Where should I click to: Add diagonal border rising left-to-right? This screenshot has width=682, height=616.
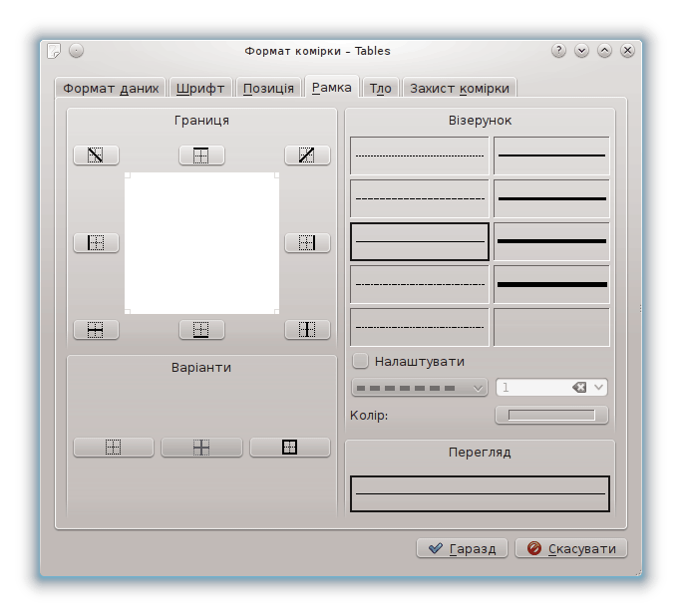307,155
